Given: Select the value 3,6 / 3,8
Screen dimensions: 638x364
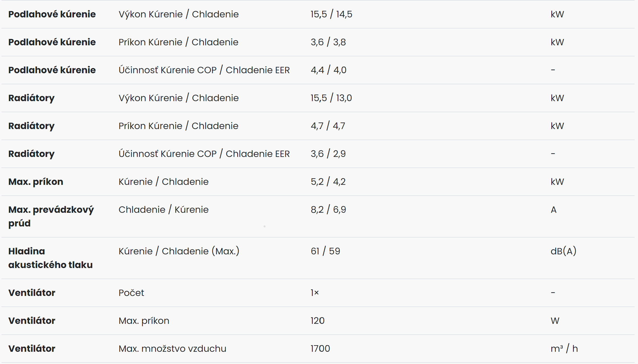Looking at the screenshot, I should (x=328, y=42).
